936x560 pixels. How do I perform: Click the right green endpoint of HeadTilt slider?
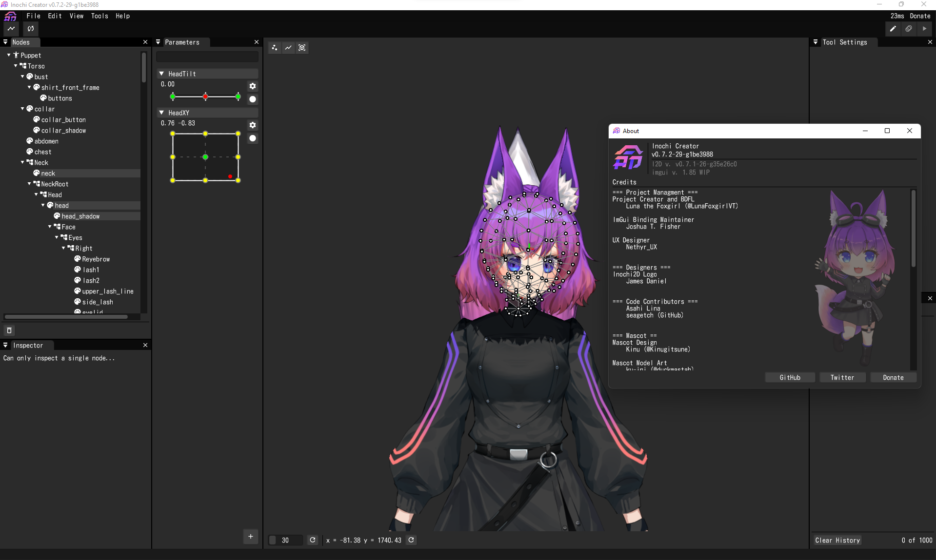click(238, 97)
